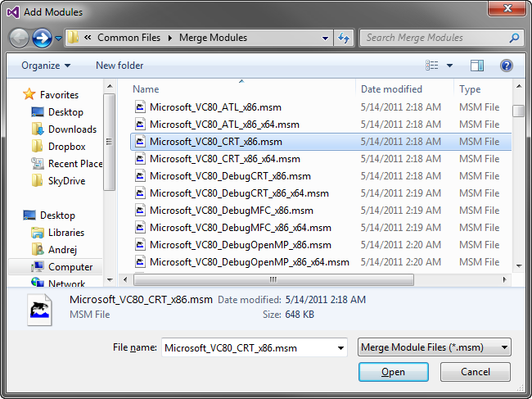Click navigation pane scroll up arrow
The image size is (532, 399).
pyautogui.click(x=110, y=86)
